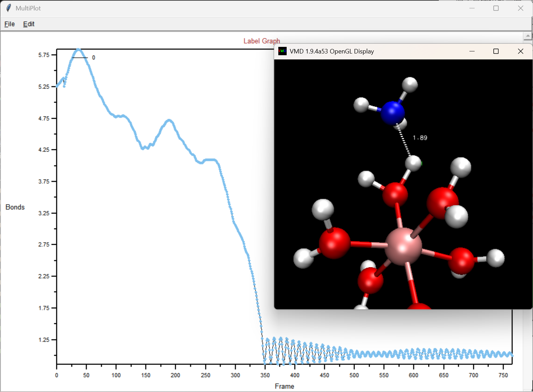Click the scrollbar up arrow in MultiPlot
This screenshot has height=392, width=533.
(x=527, y=36)
